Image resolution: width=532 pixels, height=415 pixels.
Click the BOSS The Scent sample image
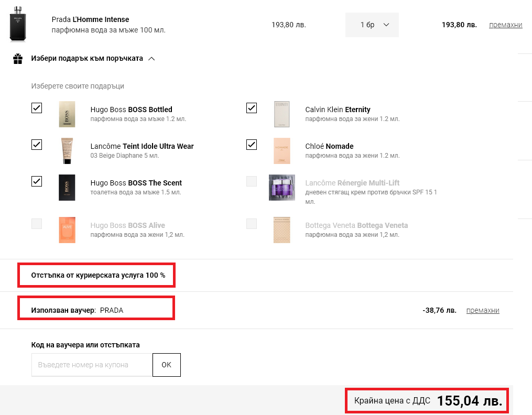tap(67, 188)
